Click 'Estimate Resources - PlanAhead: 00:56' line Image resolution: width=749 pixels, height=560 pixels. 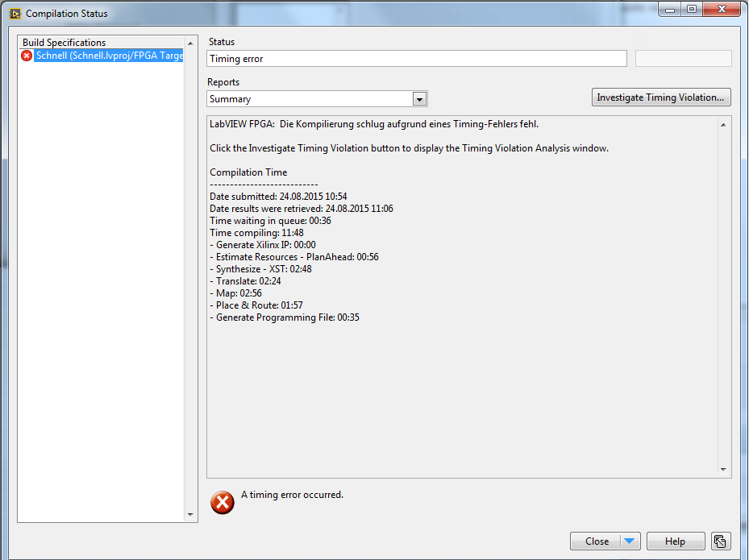[293, 257]
